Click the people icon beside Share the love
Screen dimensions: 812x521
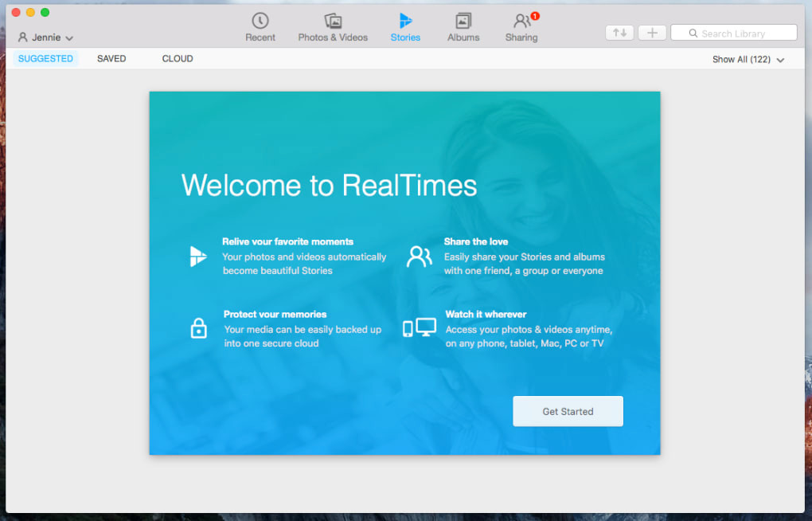coord(419,256)
